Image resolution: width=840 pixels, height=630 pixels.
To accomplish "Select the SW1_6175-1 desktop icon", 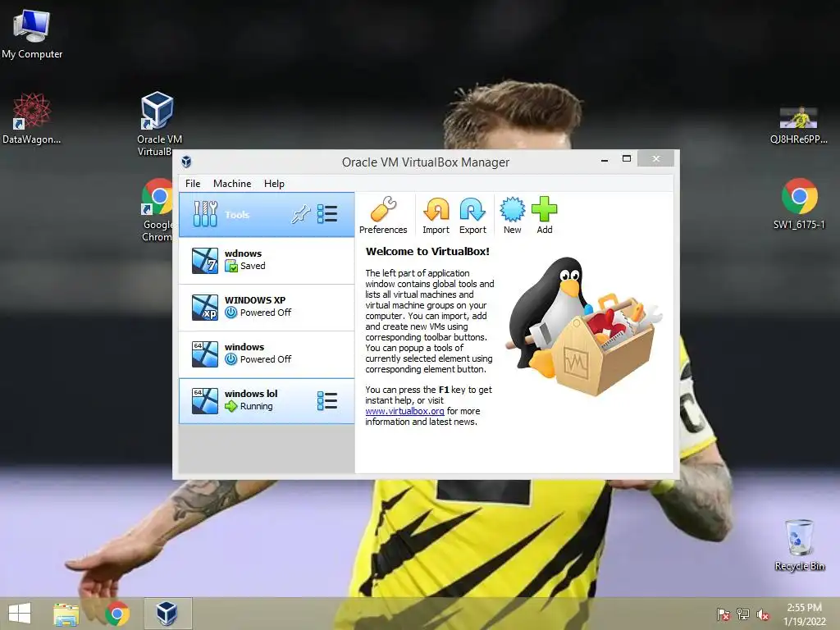I will pyautogui.click(x=799, y=203).
